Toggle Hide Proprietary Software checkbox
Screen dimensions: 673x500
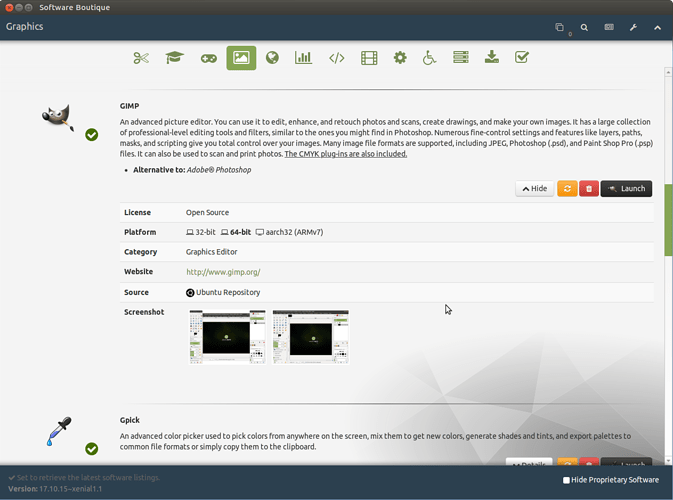[566, 480]
